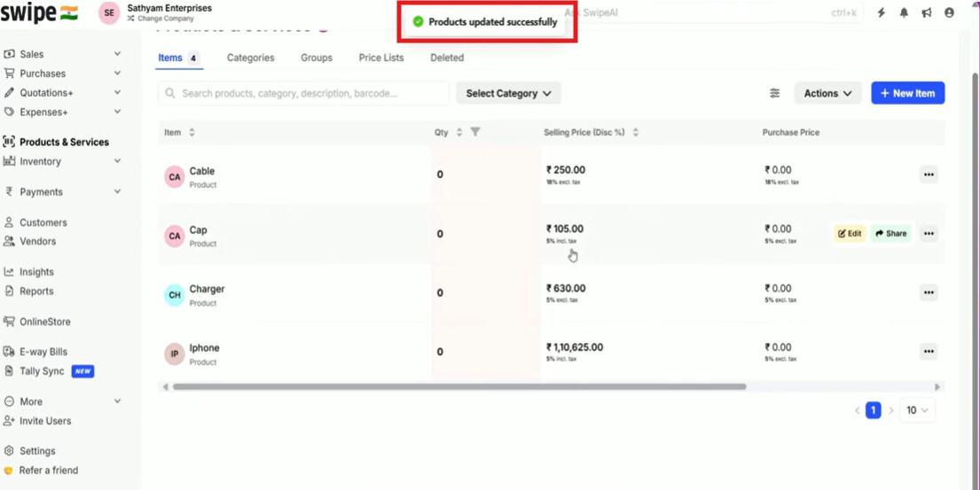The image size is (980, 490).
Task: Click the lightning bolt quick actions icon
Action: coord(881,13)
